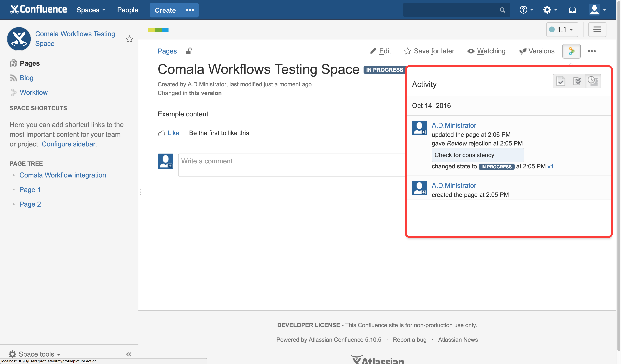621x364 pixels.
Task: Open the user profile menu
Action: coord(597,10)
